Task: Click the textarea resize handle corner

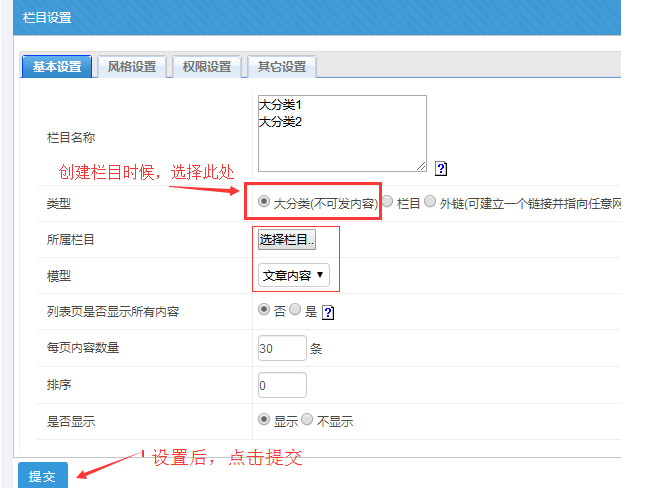Action: click(x=421, y=166)
